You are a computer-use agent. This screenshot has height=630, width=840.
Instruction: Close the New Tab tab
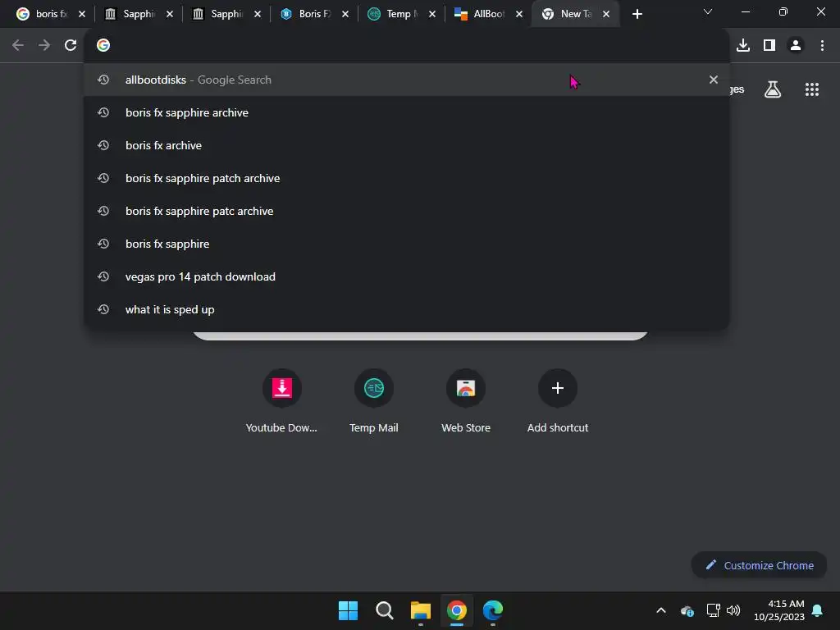pos(606,15)
